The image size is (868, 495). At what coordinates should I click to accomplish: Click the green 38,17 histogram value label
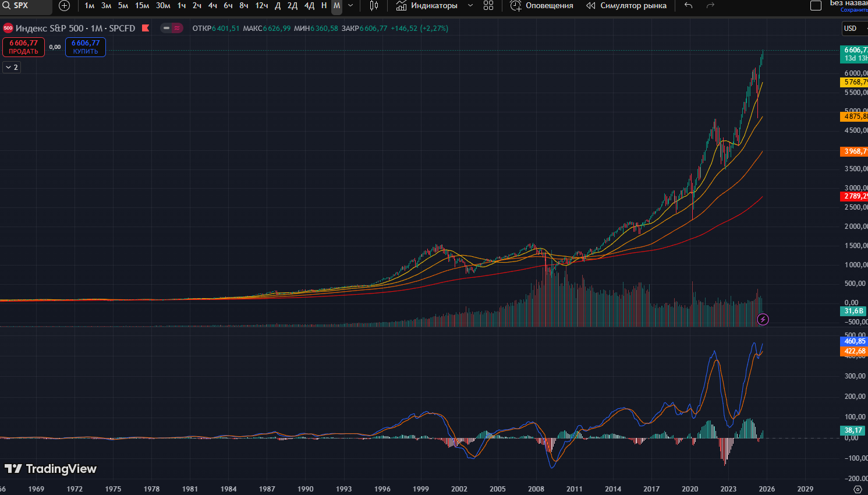tap(854, 430)
